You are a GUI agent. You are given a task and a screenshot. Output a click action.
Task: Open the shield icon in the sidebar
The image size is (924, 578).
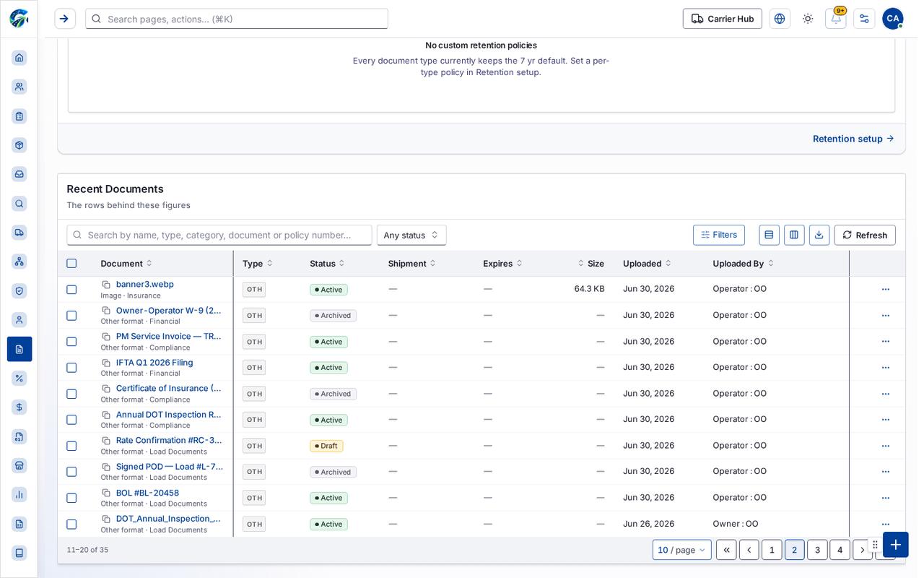(x=19, y=290)
